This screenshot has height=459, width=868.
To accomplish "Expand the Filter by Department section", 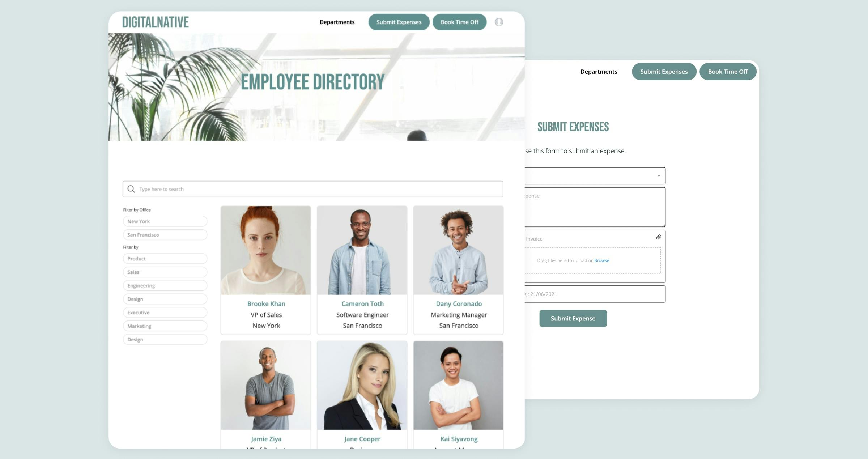I will [131, 247].
